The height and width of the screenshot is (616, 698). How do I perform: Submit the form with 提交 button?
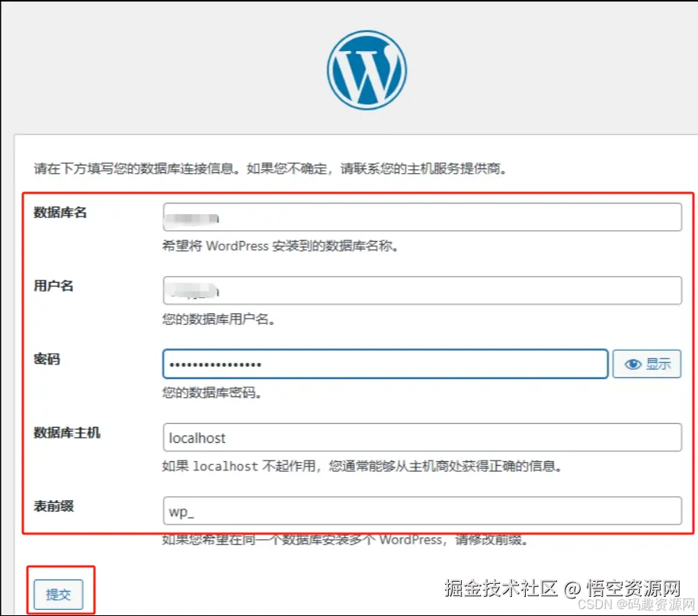coord(59,594)
